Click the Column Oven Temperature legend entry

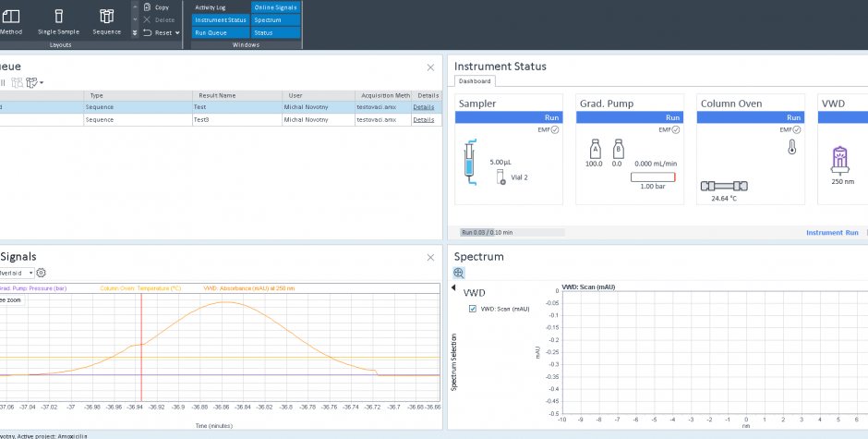pos(140,288)
